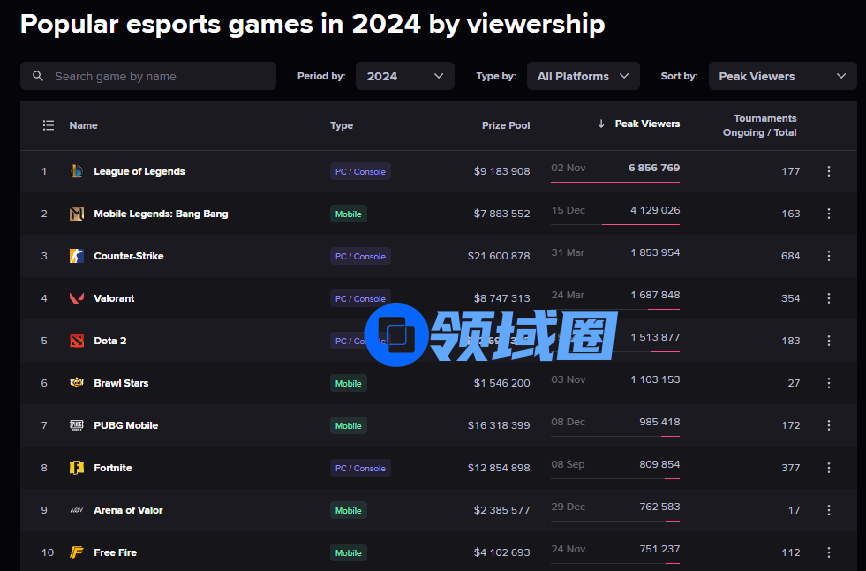Viewport: 866px width, 571px height.
Task: Open Mobile Legends: Bang Bang game page
Action: pyautogui.click(x=160, y=214)
